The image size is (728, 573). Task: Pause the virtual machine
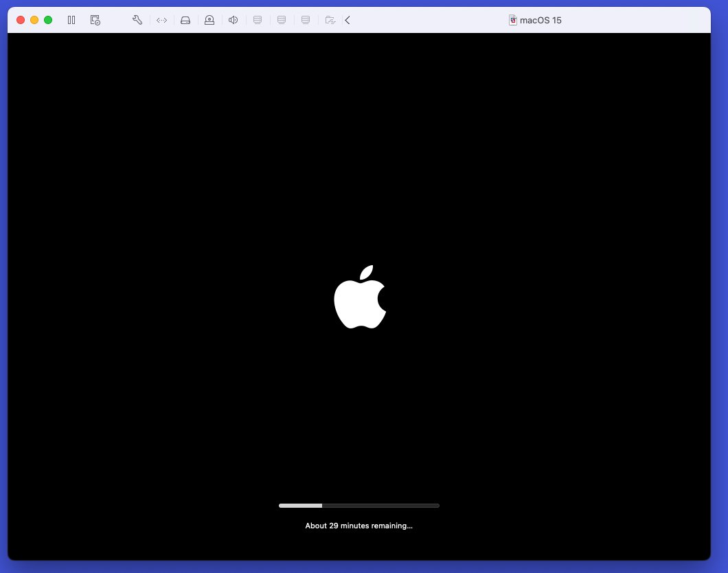[71, 20]
